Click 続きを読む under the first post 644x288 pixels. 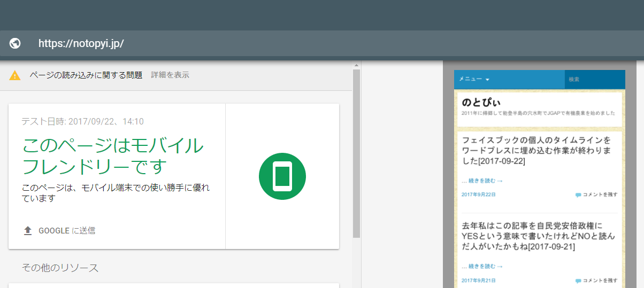[482, 181]
